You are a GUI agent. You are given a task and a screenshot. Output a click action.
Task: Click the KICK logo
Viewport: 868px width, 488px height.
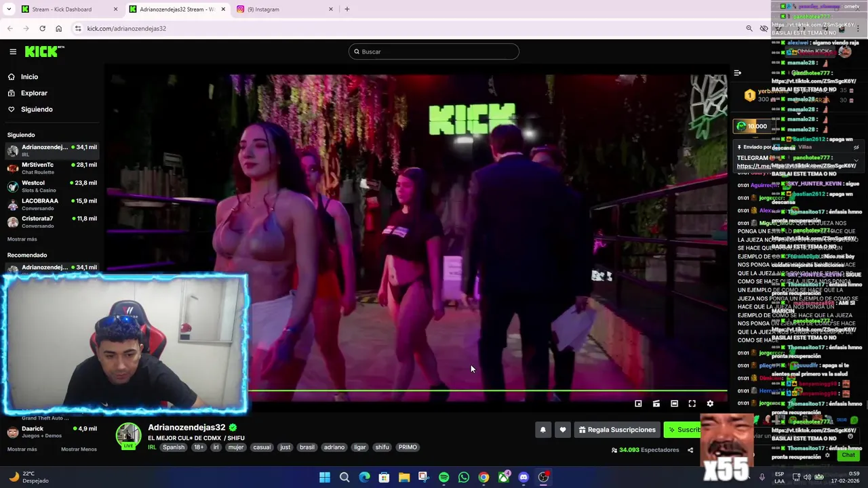pos(44,52)
